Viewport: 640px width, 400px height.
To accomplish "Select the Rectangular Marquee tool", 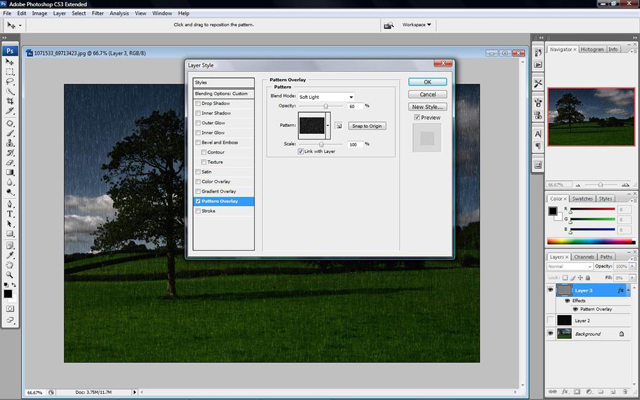I will click(x=10, y=72).
